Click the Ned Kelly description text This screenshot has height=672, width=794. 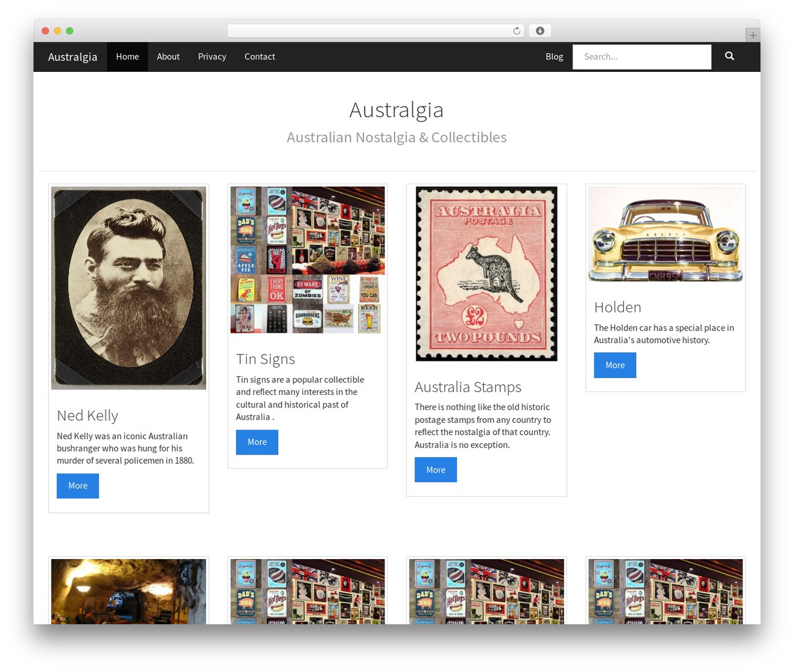(x=125, y=448)
